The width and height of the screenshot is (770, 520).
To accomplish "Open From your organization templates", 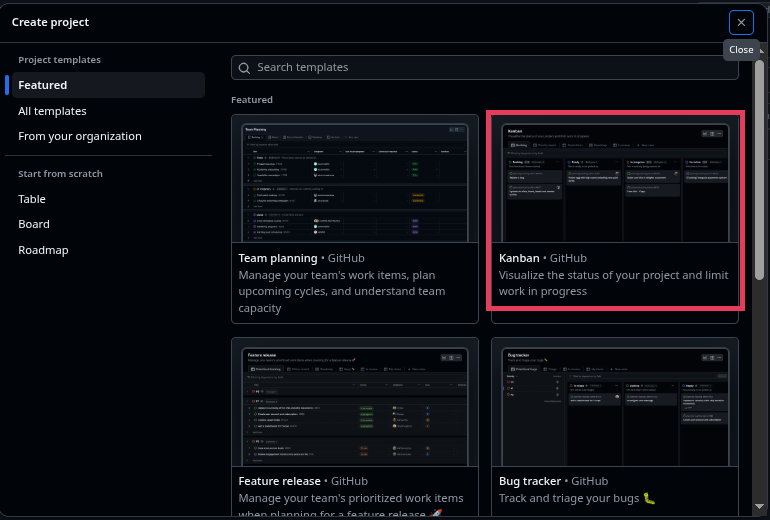I will point(80,136).
